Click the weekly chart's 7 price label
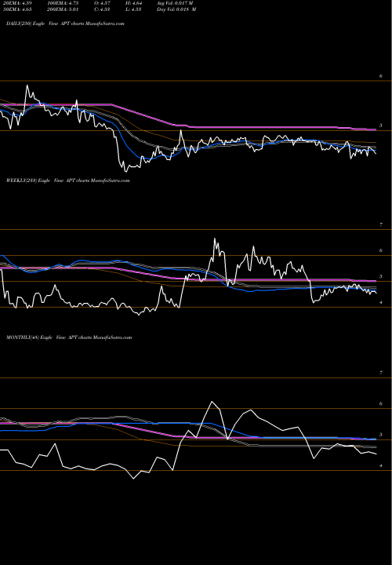392x565 pixels. coord(381,224)
